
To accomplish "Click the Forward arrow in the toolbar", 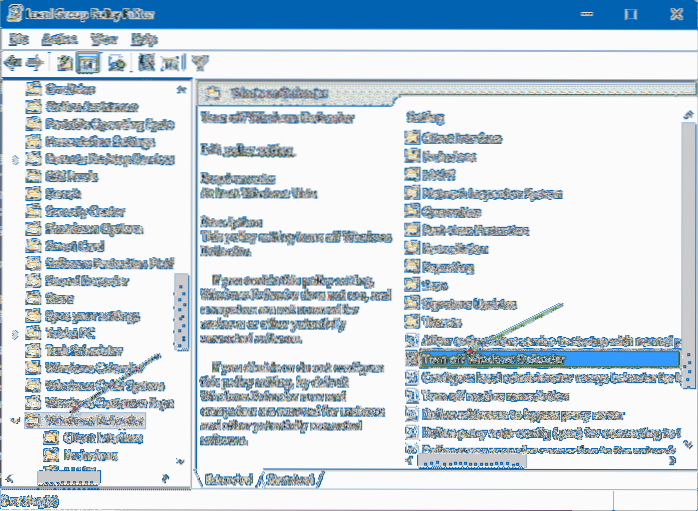I will [36, 62].
